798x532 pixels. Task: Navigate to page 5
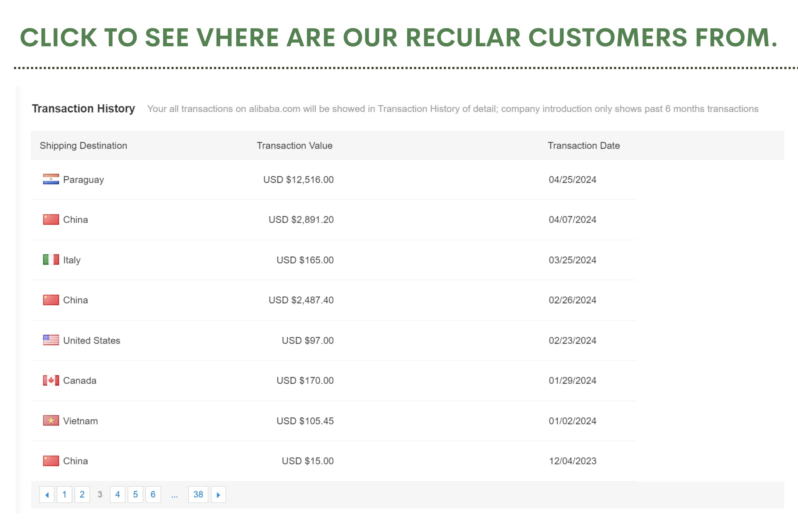(x=135, y=495)
